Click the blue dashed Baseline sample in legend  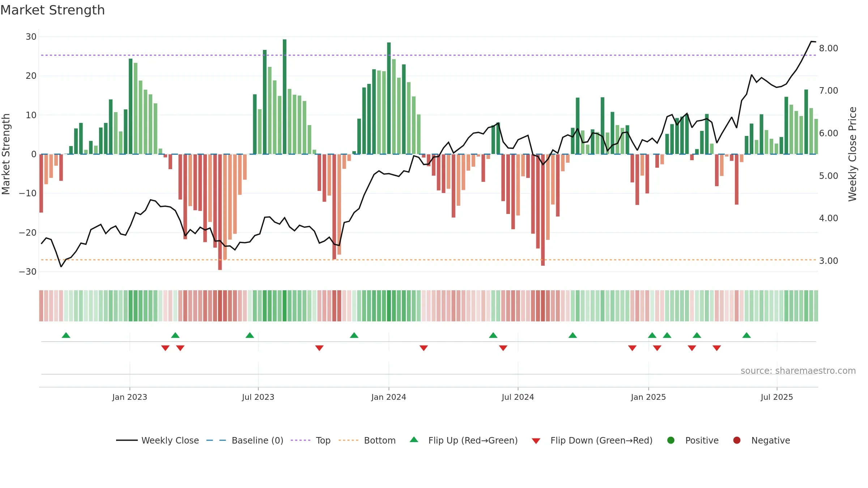[216, 440]
